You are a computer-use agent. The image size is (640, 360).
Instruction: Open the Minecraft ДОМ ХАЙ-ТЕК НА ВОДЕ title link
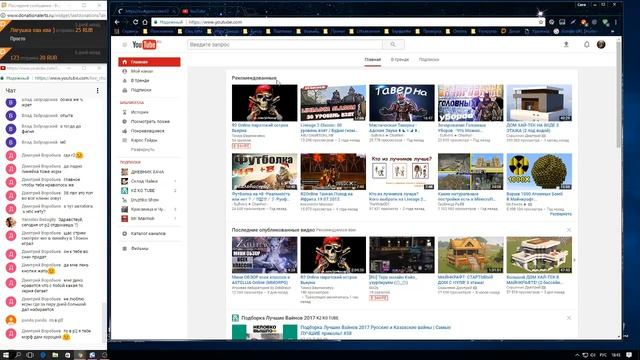tap(533, 128)
